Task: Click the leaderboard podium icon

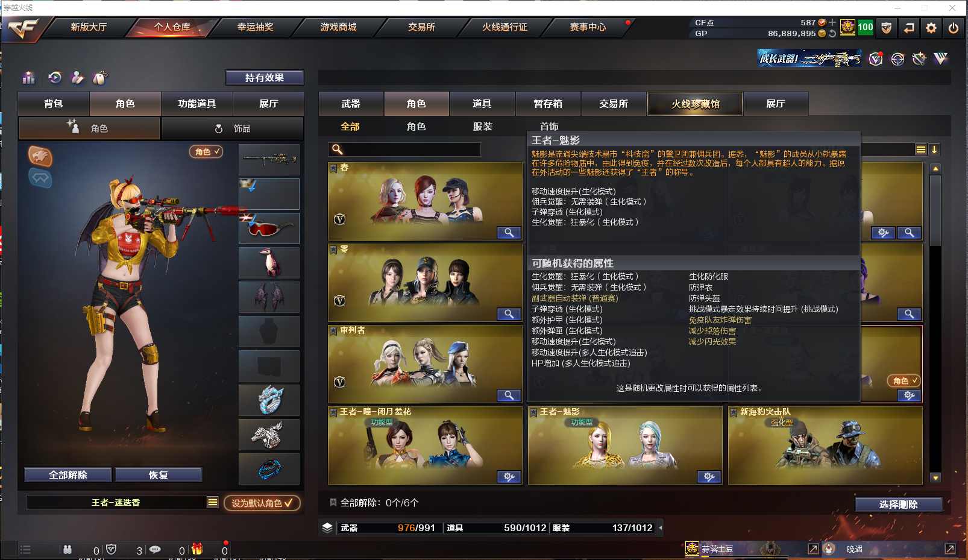Action: [x=28, y=78]
